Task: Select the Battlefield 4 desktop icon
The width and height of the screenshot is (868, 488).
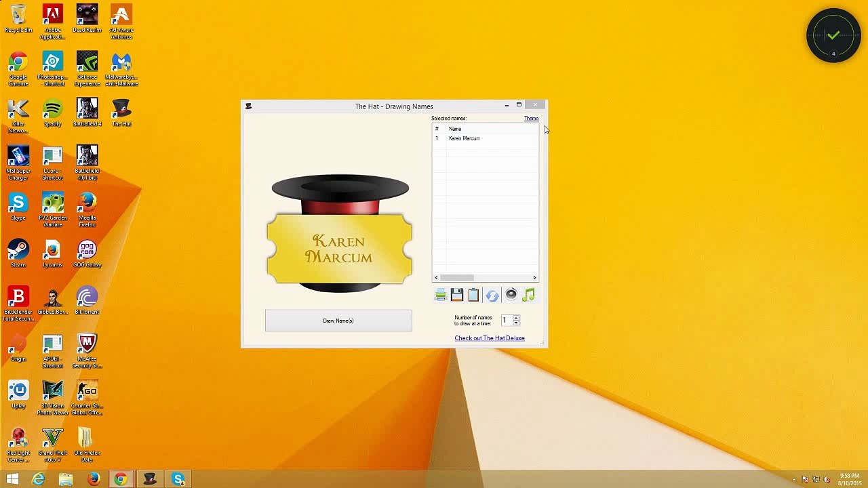Action: pyautogui.click(x=87, y=113)
